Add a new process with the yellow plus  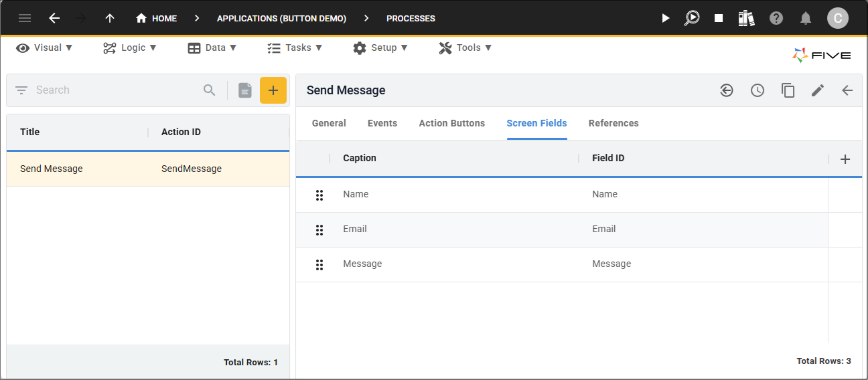click(273, 90)
